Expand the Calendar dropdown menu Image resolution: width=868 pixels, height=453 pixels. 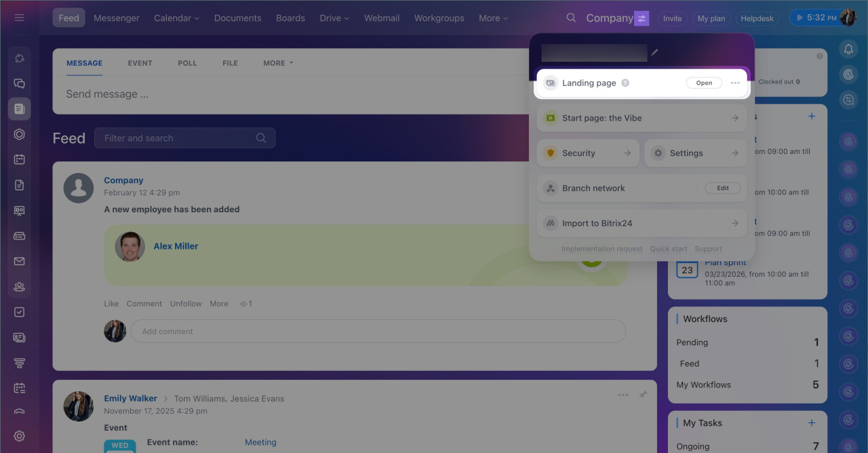(x=176, y=18)
